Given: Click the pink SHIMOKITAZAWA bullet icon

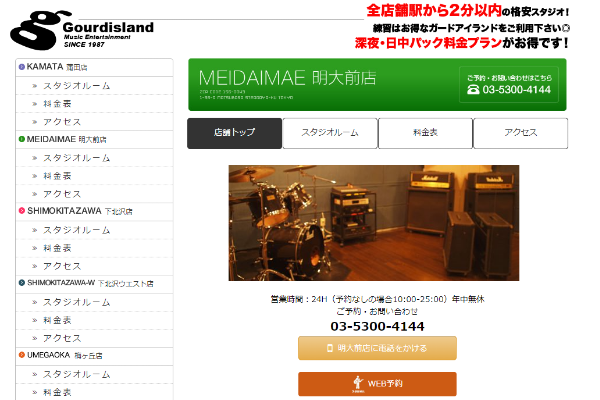Looking at the screenshot, I should [22, 211].
